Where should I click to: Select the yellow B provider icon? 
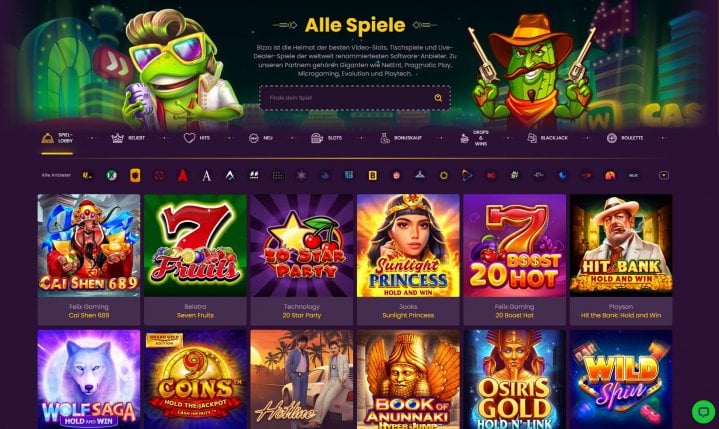[372, 175]
